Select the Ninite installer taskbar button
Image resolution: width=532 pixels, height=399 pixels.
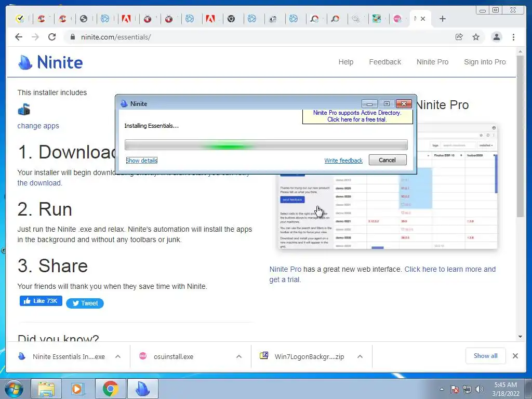coord(143,389)
